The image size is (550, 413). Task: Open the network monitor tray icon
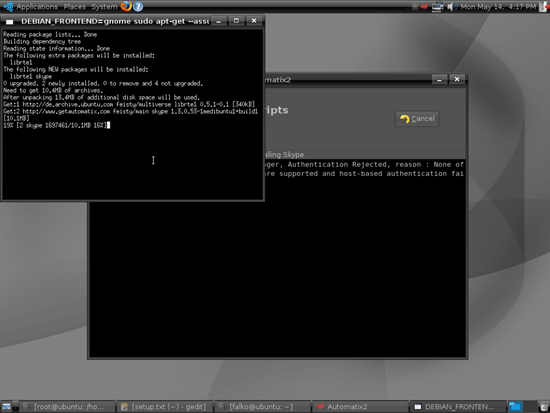(437, 6)
